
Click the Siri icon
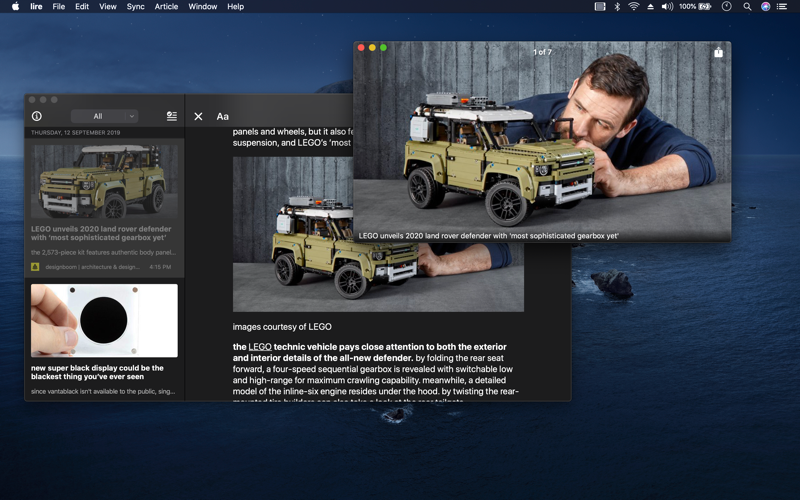tap(765, 7)
